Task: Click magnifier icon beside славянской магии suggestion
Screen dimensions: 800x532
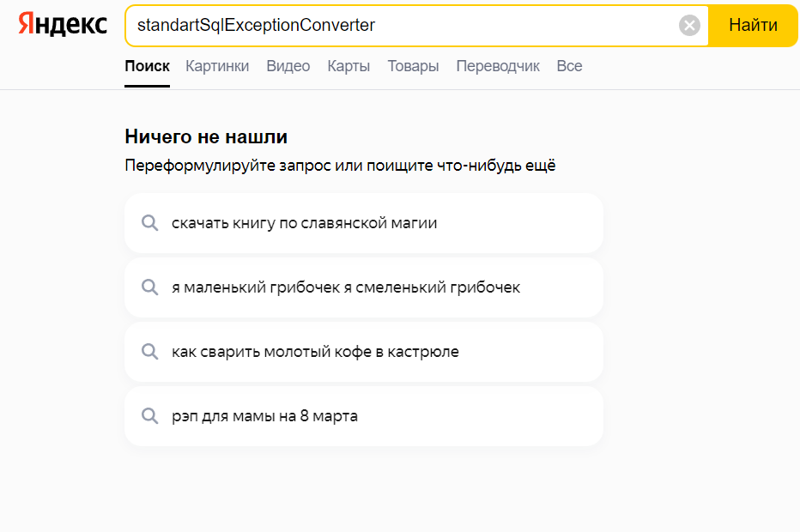Action: (x=149, y=223)
